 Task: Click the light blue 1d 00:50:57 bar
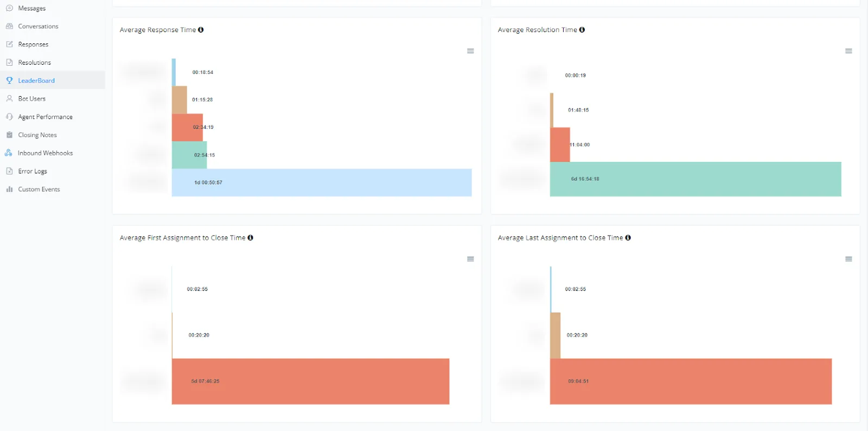point(322,182)
